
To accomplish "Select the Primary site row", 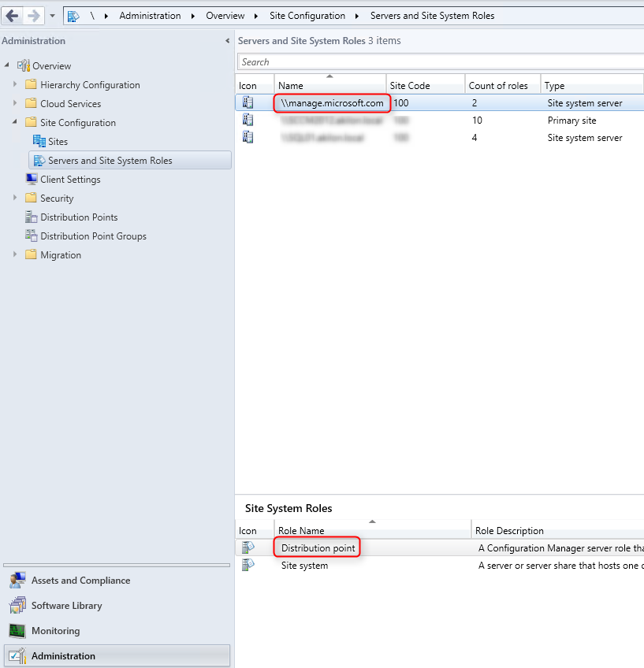I will [x=439, y=121].
